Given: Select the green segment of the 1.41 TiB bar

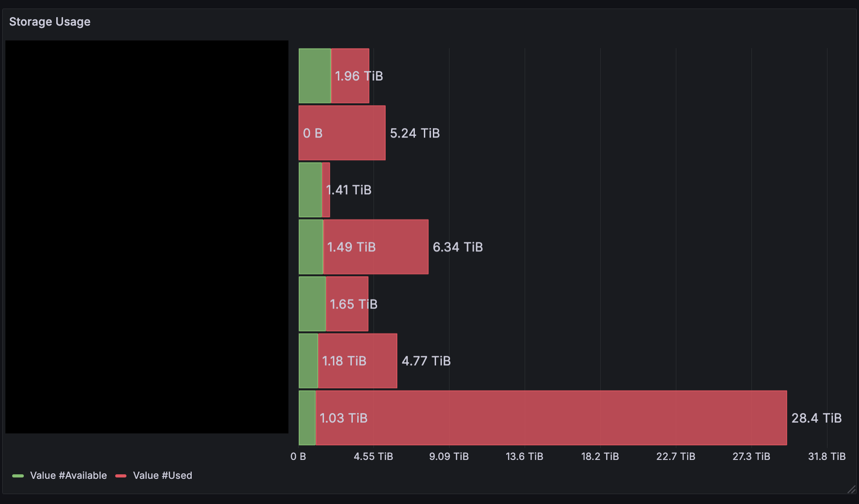Looking at the screenshot, I should point(310,190).
